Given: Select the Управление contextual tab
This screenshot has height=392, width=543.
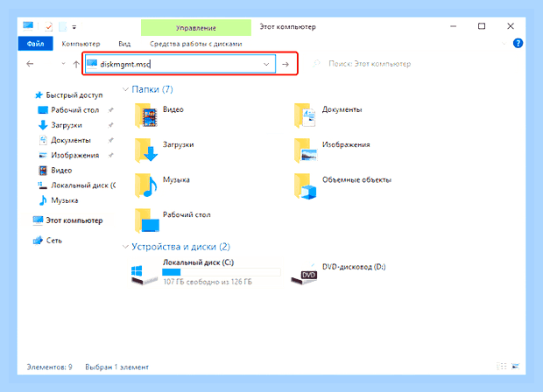Looking at the screenshot, I should pyautogui.click(x=195, y=28).
